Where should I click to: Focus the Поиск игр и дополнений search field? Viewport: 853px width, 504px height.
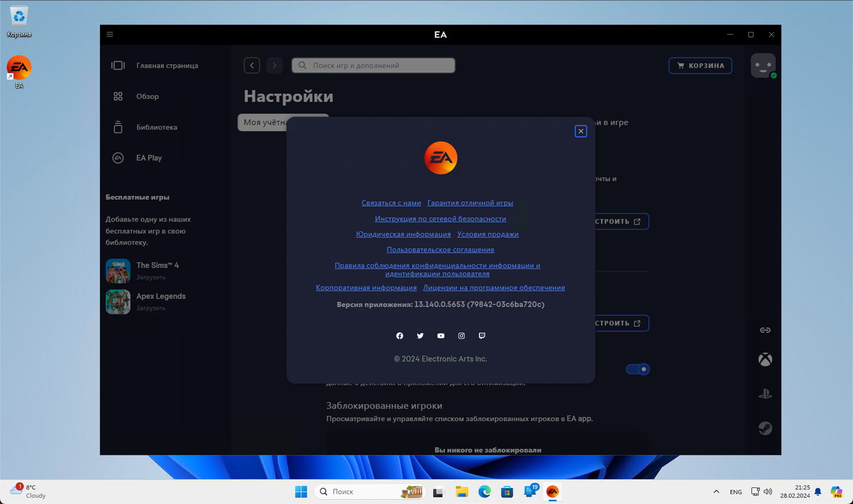click(x=374, y=65)
